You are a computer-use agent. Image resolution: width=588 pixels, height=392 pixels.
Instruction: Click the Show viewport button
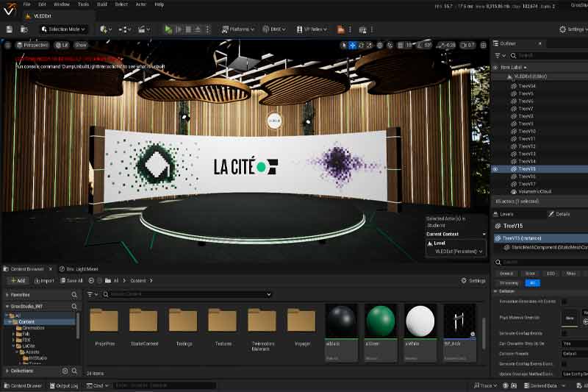[x=81, y=45]
